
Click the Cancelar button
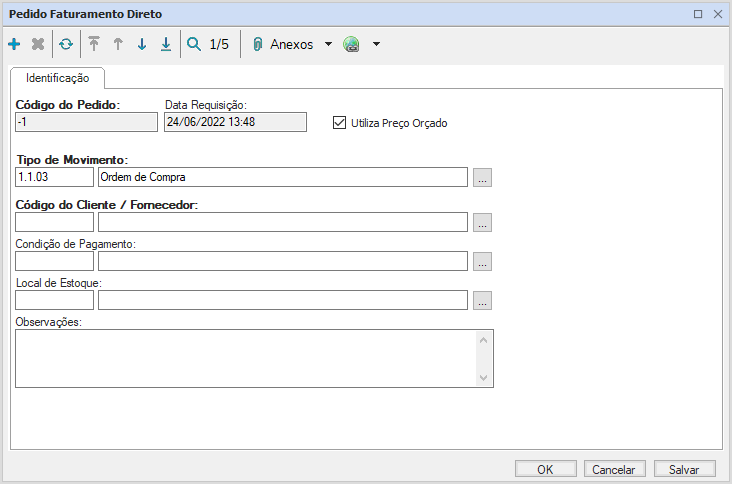tap(614, 469)
